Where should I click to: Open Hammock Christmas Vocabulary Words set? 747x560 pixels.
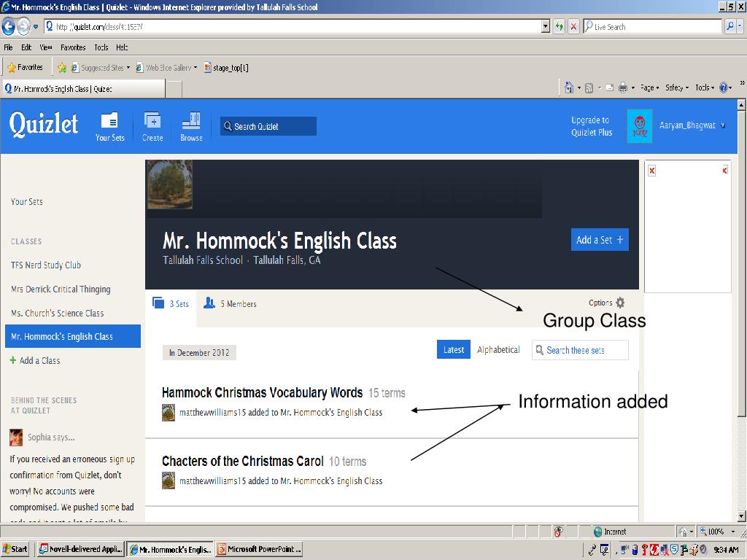(262, 392)
